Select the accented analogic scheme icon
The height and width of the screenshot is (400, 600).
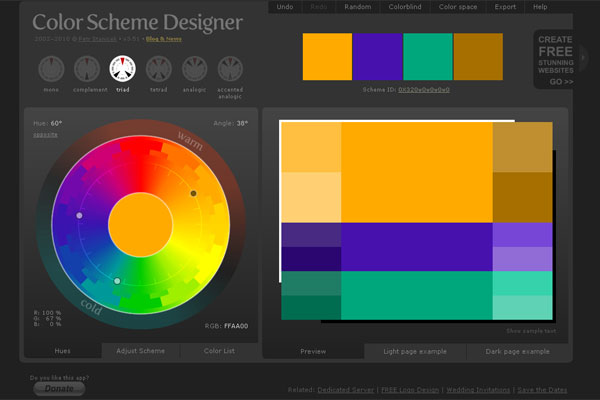pos(230,68)
